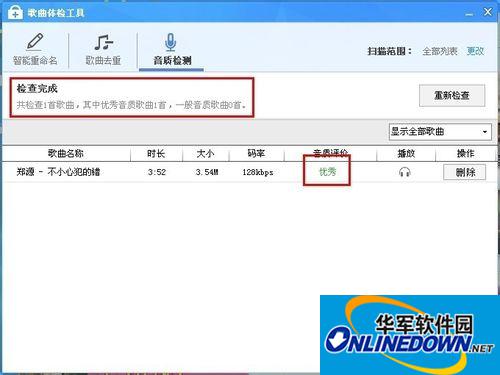Click the music note icon for 歌曲去重
Viewport: 500px width, 375px height.
[x=104, y=42]
